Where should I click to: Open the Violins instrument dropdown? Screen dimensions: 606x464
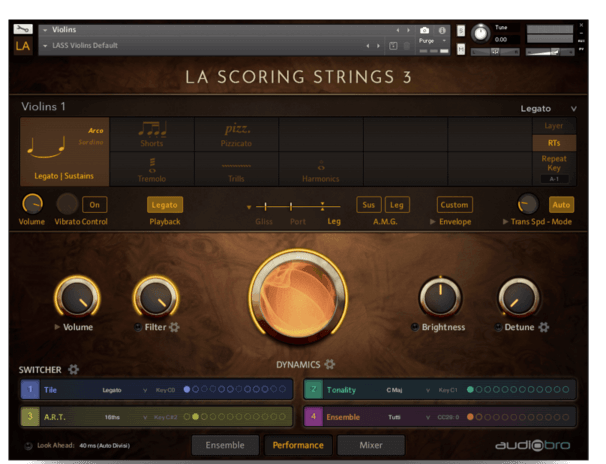45,30
